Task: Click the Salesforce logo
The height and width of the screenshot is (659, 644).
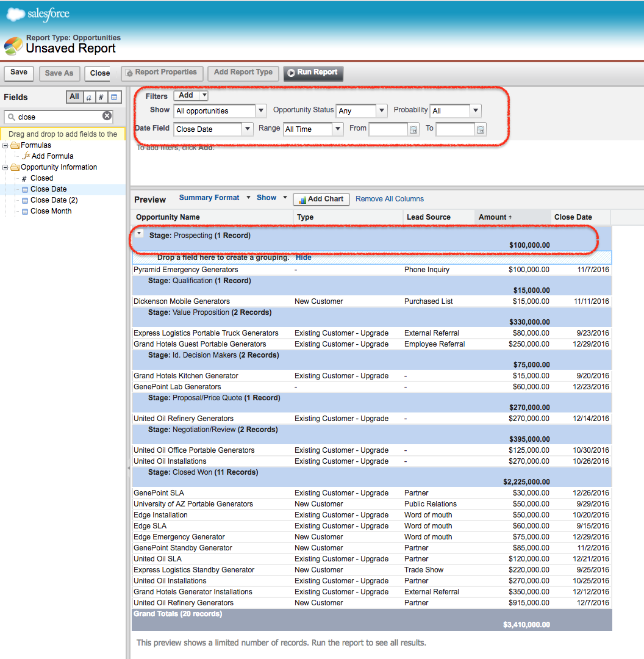Action: coord(38,13)
